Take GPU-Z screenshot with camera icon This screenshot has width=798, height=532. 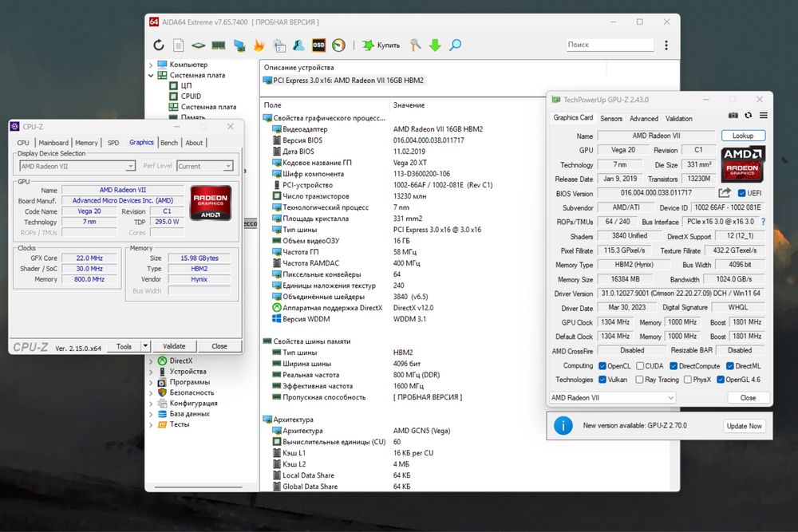coord(733,116)
